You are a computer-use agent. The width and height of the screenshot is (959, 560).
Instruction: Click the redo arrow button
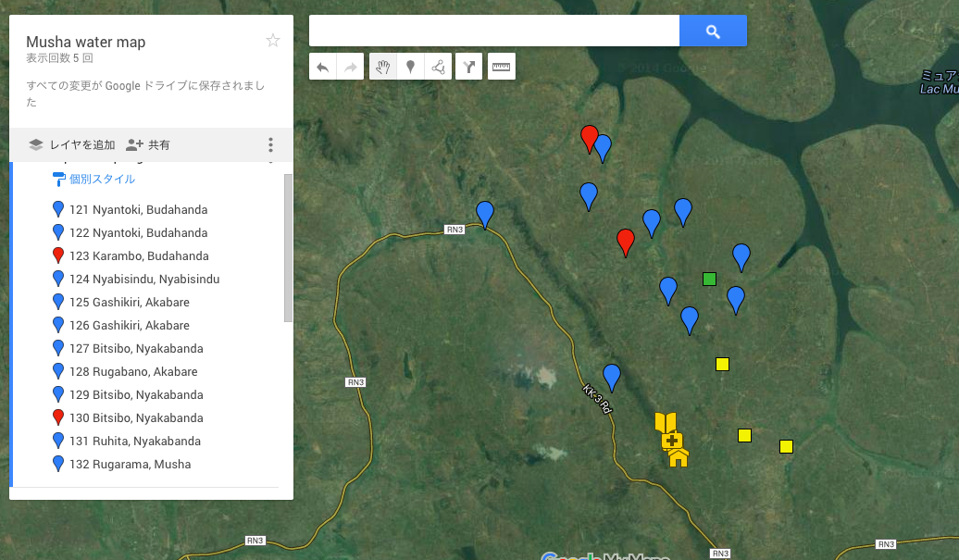tap(351, 67)
